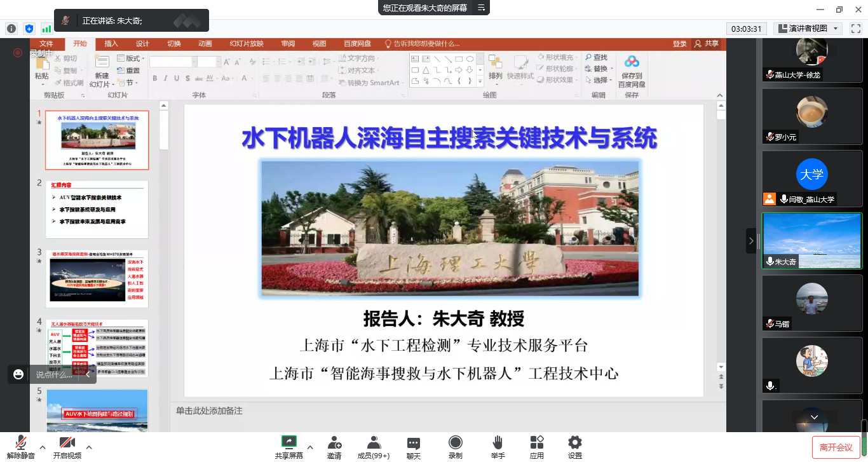Click the 共享屏幕 share screen icon
This screenshot has height=462, width=868.
pyautogui.click(x=289, y=442)
